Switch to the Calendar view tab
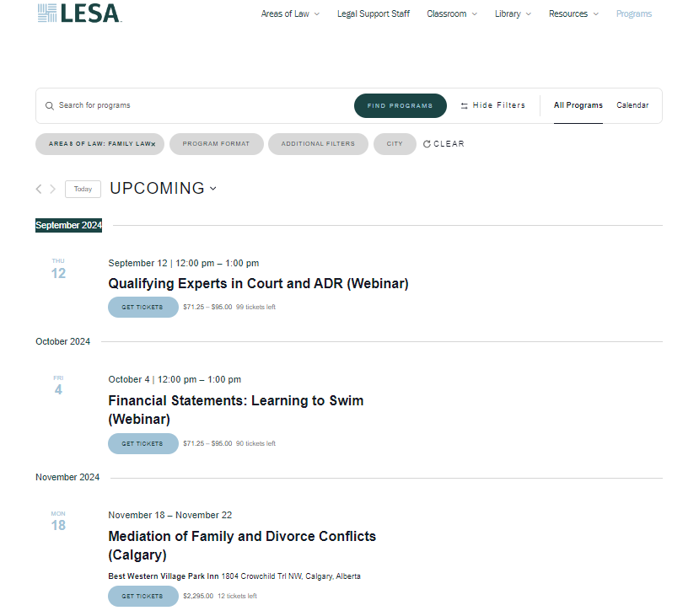The width and height of the screenshot is (699, 616). [632, 105]
